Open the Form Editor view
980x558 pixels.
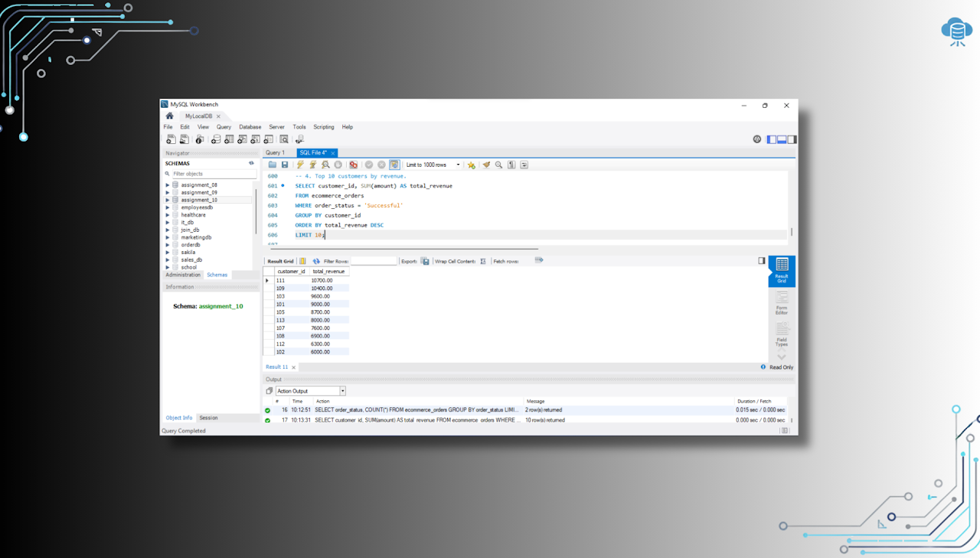[782, 302]
